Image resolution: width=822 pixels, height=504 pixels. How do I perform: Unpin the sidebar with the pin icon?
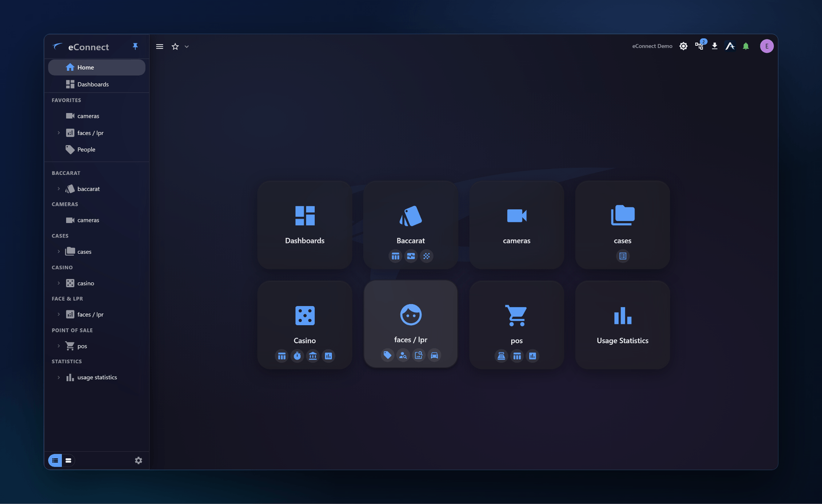pyautogui.click(x=135, y=46)
